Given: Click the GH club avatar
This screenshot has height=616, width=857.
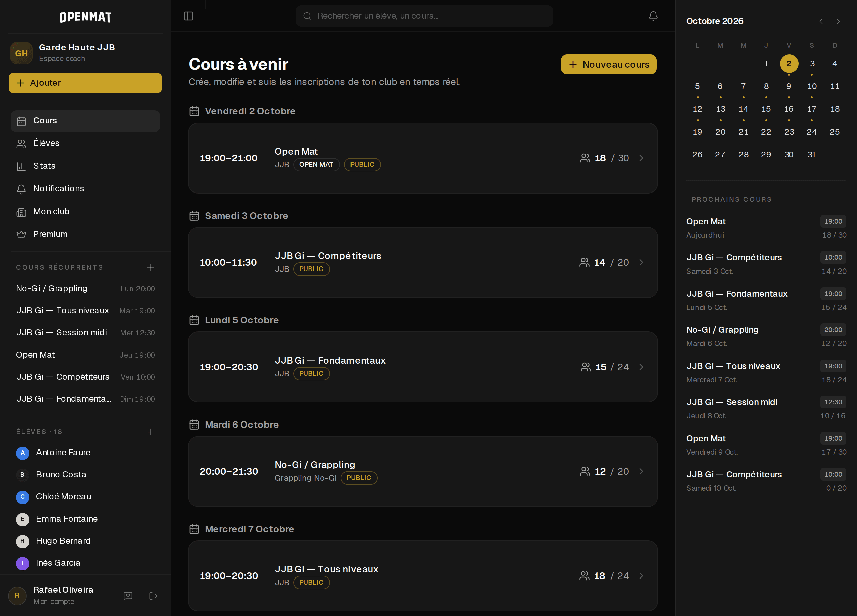Looking at the screenshot, I should pos(21,53).
